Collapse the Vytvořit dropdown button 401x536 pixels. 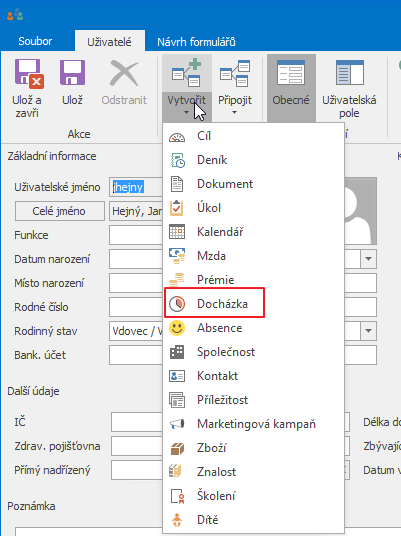pos(187,107)
